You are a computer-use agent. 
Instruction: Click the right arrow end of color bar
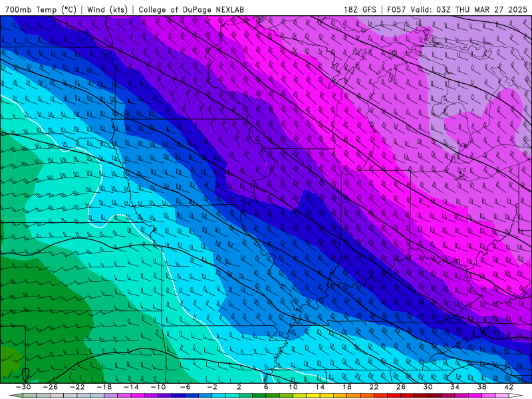516,396
